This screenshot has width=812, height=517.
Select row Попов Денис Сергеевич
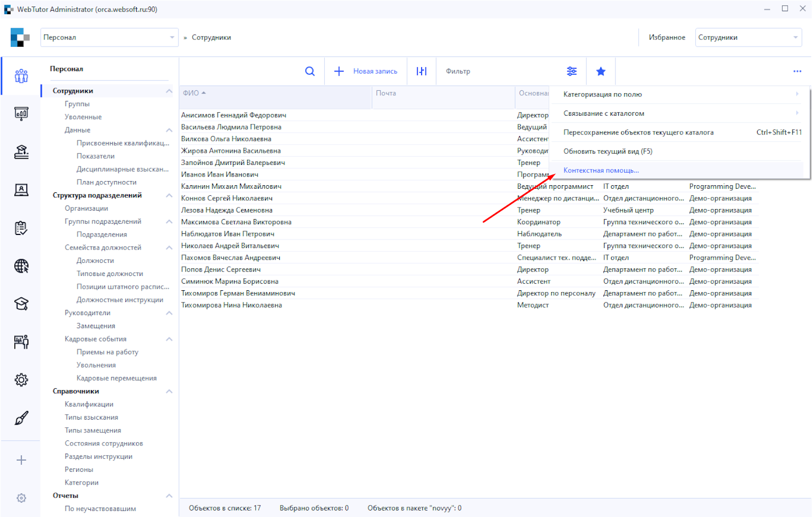pos(221,270)
